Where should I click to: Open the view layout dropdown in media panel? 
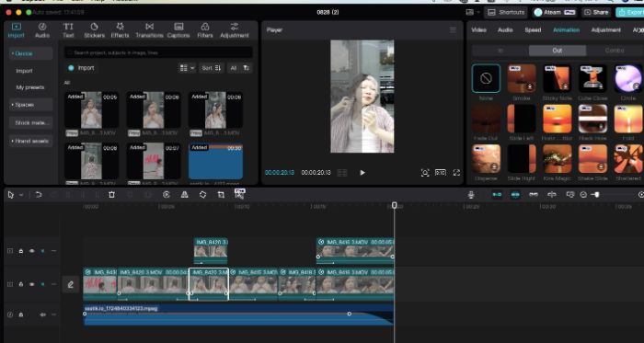tap(187, 68)
